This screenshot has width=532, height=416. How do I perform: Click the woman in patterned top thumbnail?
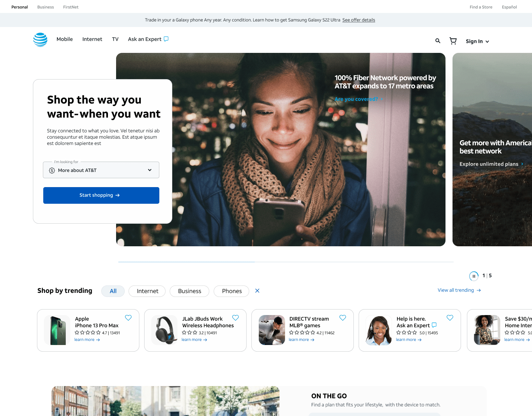[x=487, y=330]
